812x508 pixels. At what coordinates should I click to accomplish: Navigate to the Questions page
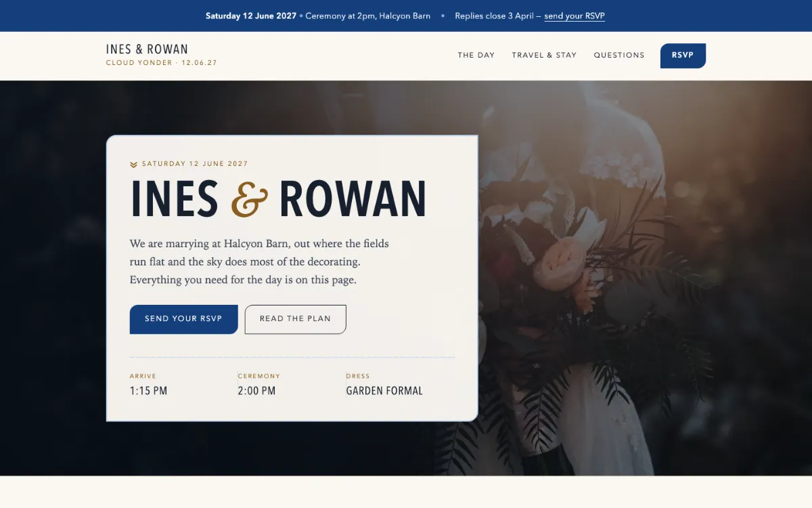(619, 56)
